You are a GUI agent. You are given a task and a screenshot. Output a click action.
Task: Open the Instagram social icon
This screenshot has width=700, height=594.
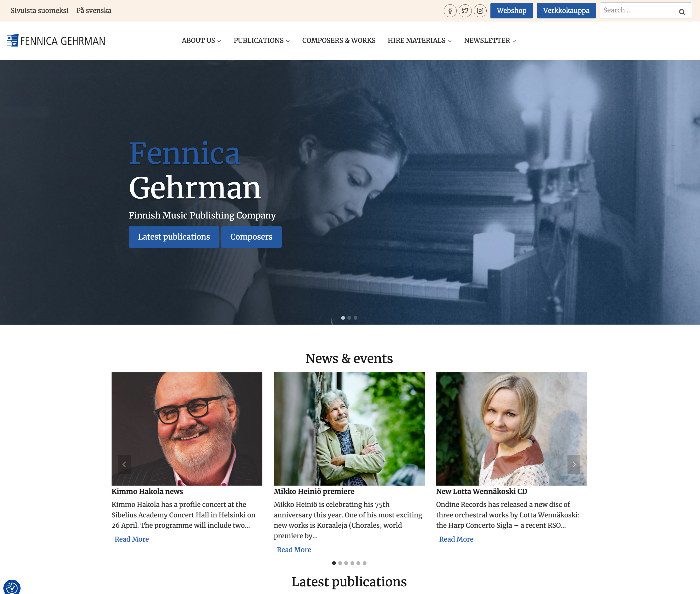click(x=480, y=11)
